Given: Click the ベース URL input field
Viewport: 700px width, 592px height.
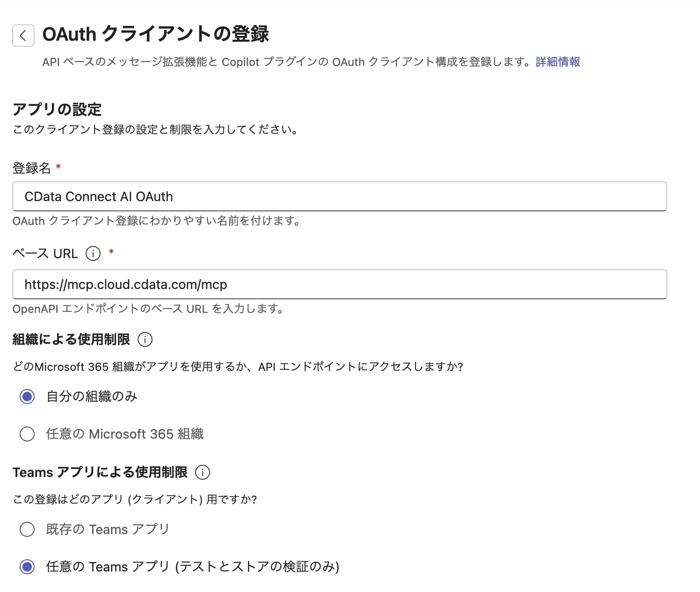Looking at the screenshot, I should click(339, 284).
